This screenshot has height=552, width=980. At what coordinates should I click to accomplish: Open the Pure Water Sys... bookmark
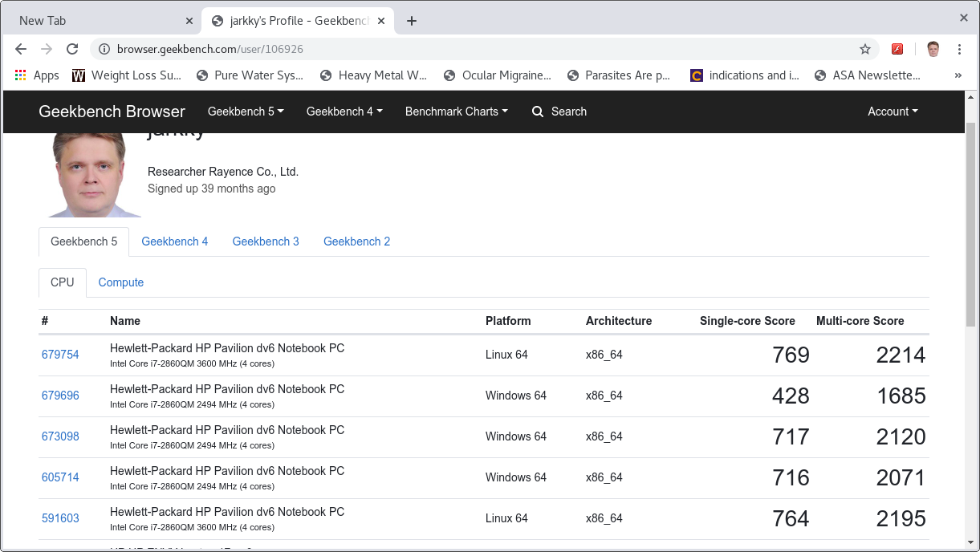click(250, 75)
